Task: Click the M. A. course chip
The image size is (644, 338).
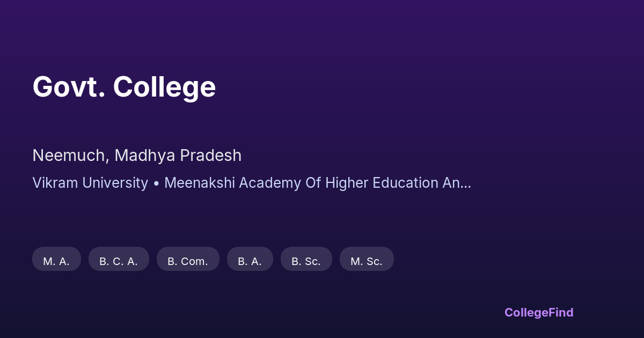Action: click(x=56, y=259)
